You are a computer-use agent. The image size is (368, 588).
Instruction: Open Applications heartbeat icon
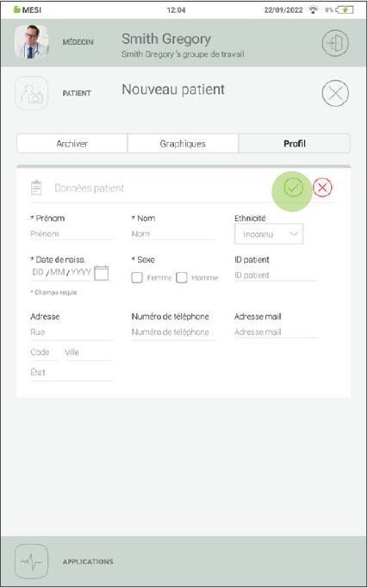[32, 561]
